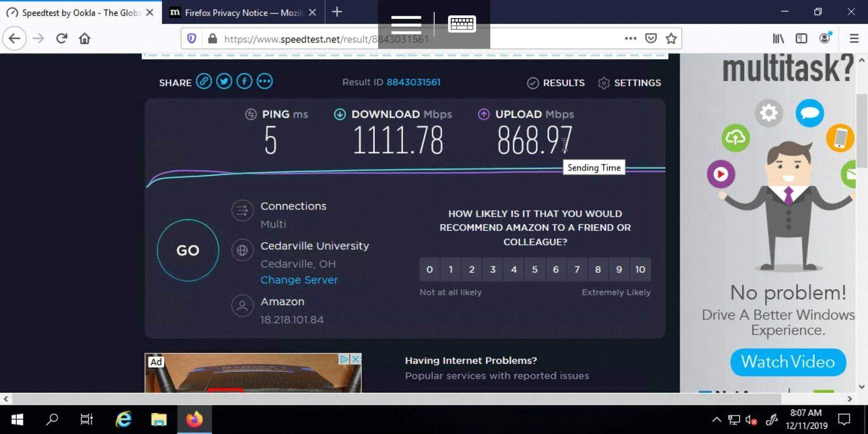Close the bottom banner ad
Screen dimensions: 868x434
pos(356,359)
